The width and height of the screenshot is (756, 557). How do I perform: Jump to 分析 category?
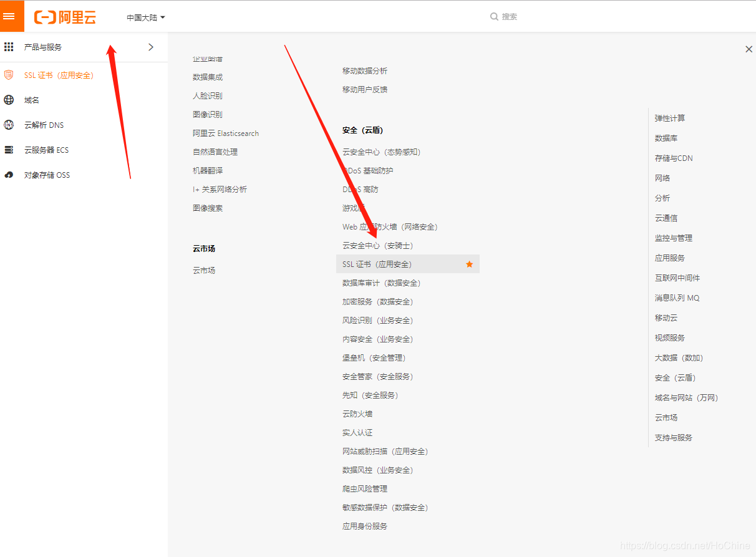(x=662, y=198)
